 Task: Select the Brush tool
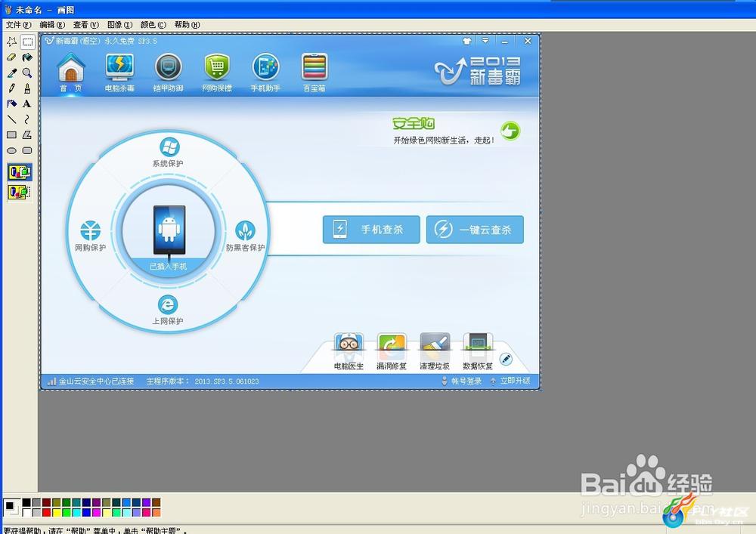click(x=27, y=88)
